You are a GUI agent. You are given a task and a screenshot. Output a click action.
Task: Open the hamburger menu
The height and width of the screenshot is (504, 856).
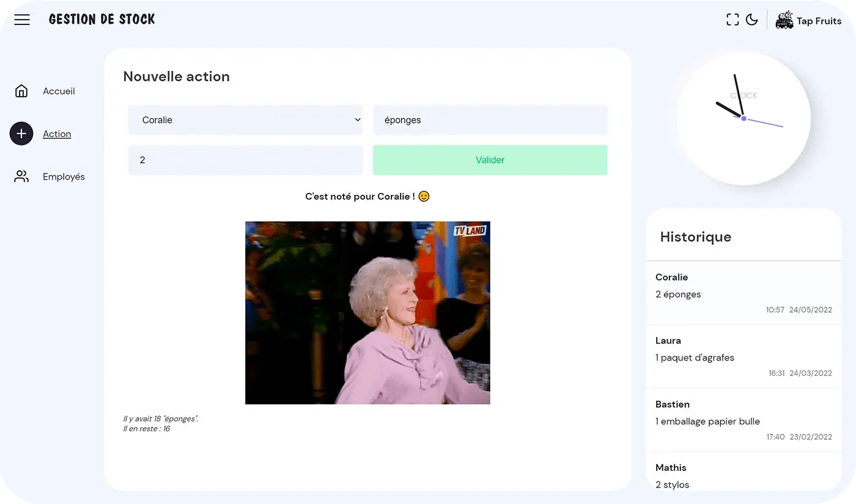22,20
